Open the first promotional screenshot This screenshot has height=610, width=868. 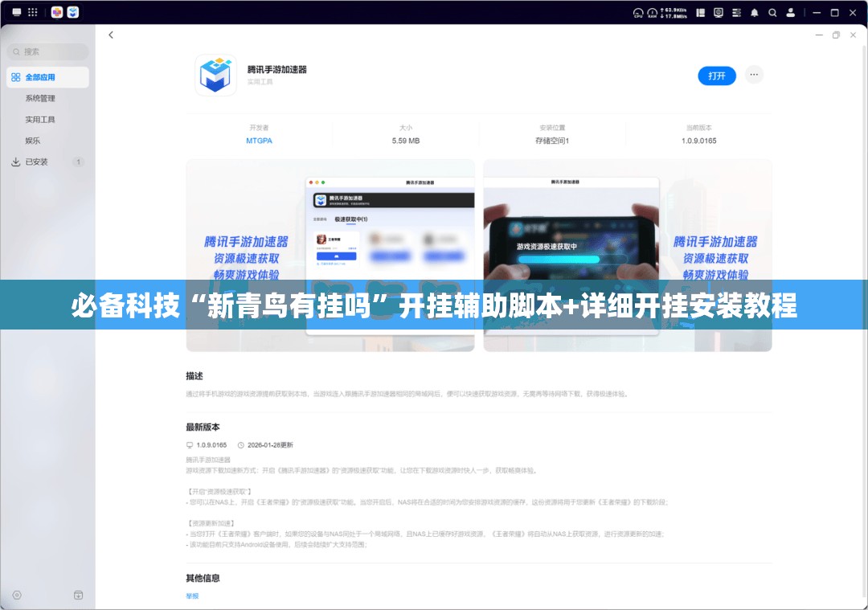[x=330, y=256]
